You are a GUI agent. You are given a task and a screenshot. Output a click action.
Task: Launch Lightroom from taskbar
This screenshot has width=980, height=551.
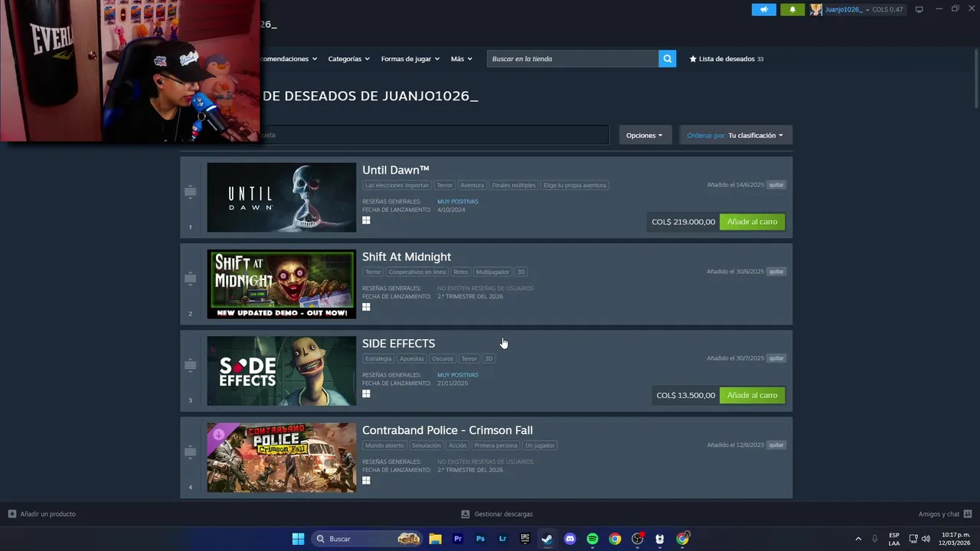pyautogui.click(x=502, y=539)
